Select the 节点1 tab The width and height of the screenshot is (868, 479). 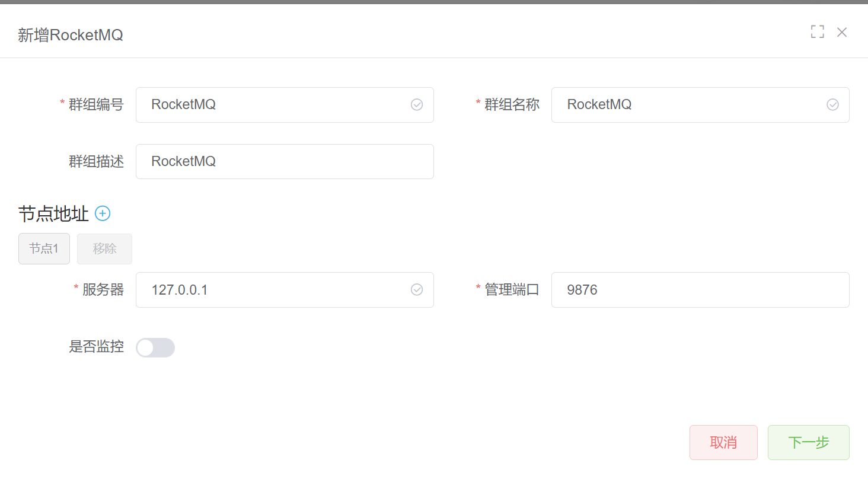click(44, 248)
